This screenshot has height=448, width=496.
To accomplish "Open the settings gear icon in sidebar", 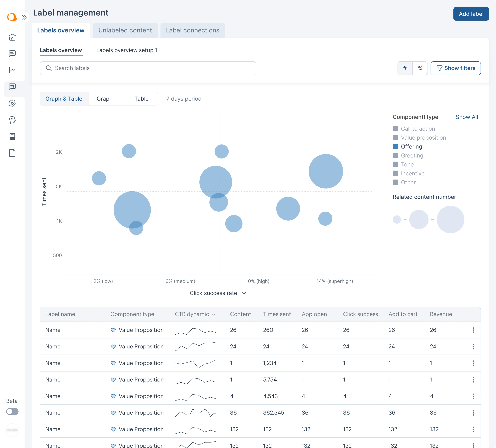I will 12,104.
